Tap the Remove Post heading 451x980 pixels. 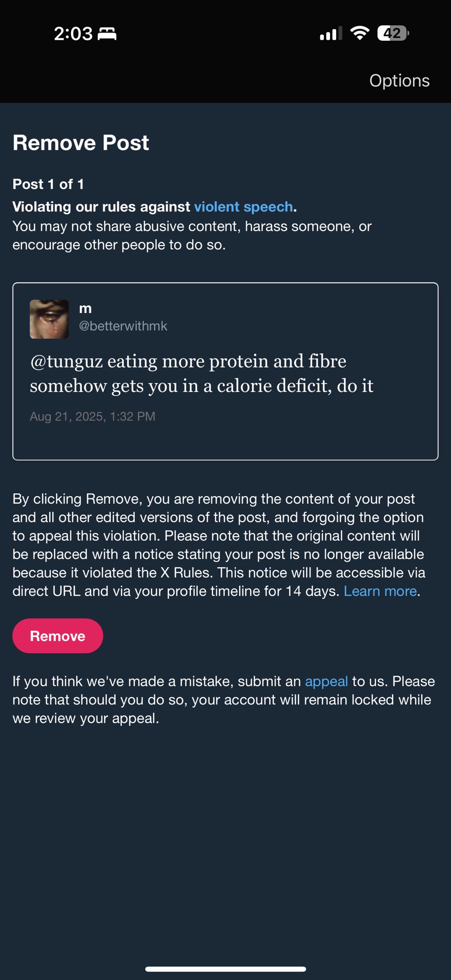pos(81,143)
